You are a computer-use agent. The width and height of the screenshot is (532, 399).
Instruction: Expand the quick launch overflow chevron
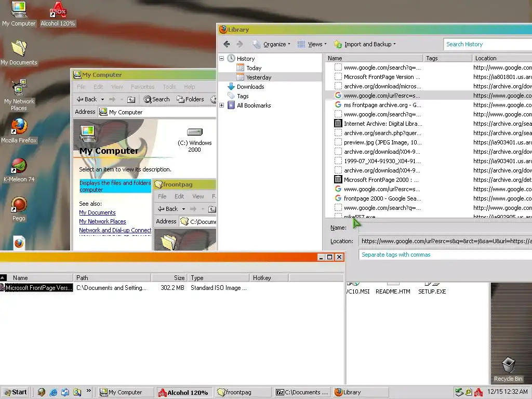[x=88, y=391]
